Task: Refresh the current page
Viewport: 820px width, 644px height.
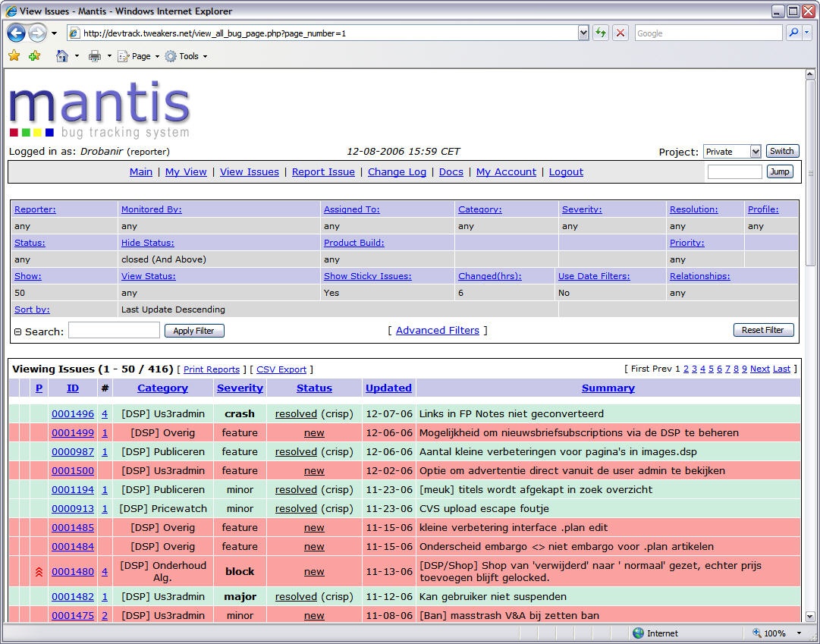Action: [x=600, y=33]
